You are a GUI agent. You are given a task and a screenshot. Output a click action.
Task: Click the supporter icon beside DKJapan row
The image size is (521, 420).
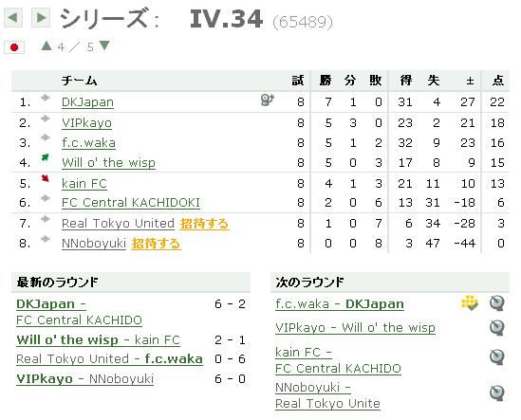pos(268,100)
